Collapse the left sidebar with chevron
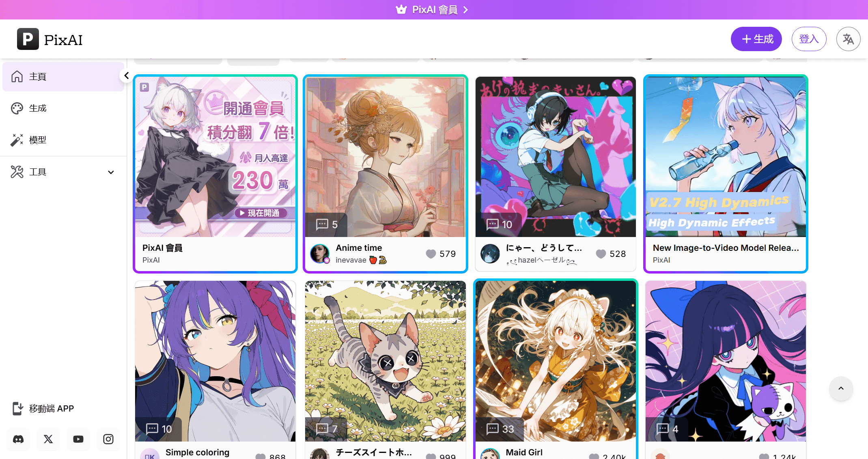Viewport: 868px width, 459px height. (127, 76)
